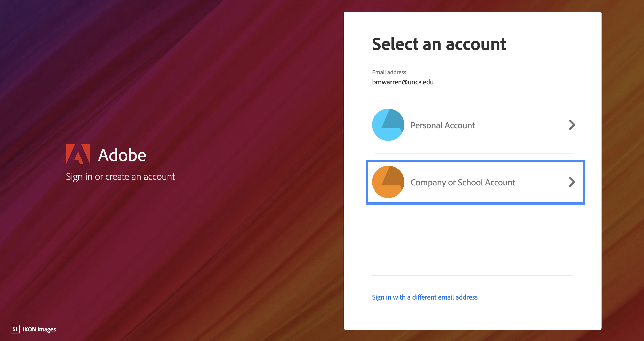Click the red Adobe logo icon
644x341 pixels.
pyautogui.click(x=78, y=154)
